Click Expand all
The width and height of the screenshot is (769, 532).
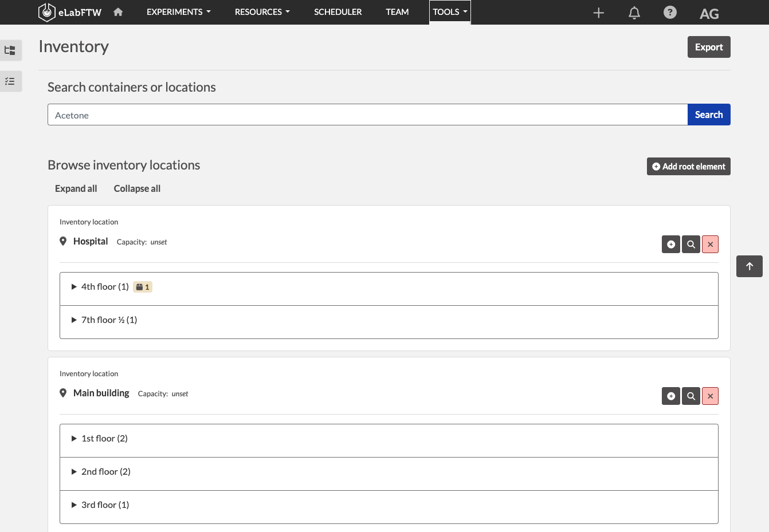[x=76, y=188]
